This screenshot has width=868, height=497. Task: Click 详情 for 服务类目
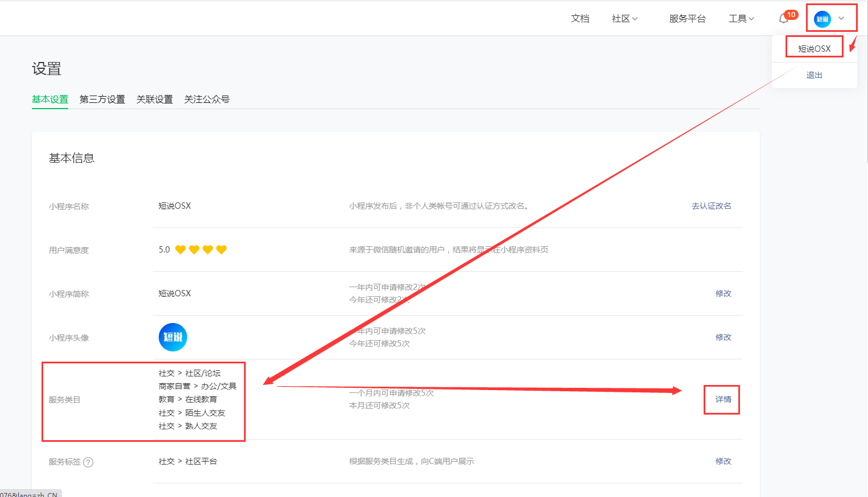coord(724,399)
